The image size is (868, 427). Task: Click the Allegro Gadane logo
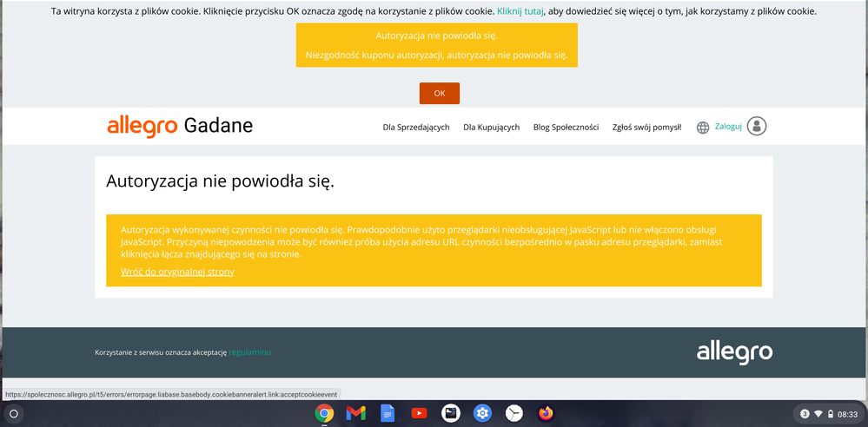tap(180, 127)
